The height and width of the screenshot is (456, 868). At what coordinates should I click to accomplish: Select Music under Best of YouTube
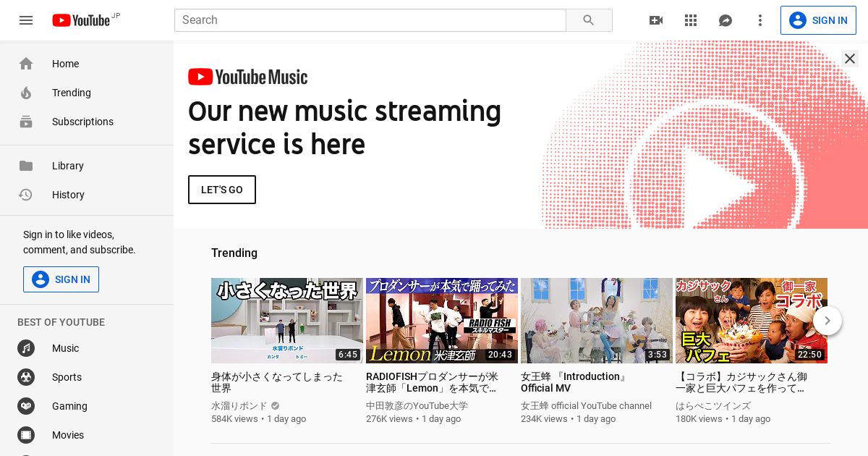tap(87, 348)
